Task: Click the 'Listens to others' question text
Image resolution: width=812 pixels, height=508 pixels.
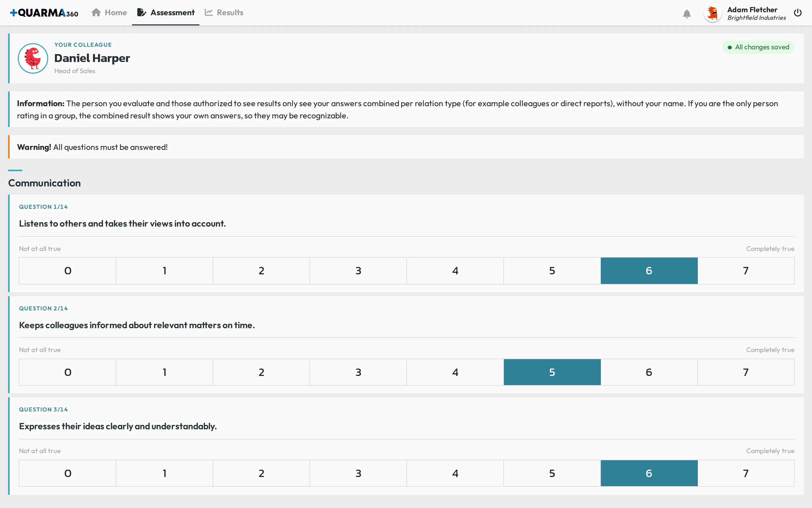Action: tap(123, 224)
